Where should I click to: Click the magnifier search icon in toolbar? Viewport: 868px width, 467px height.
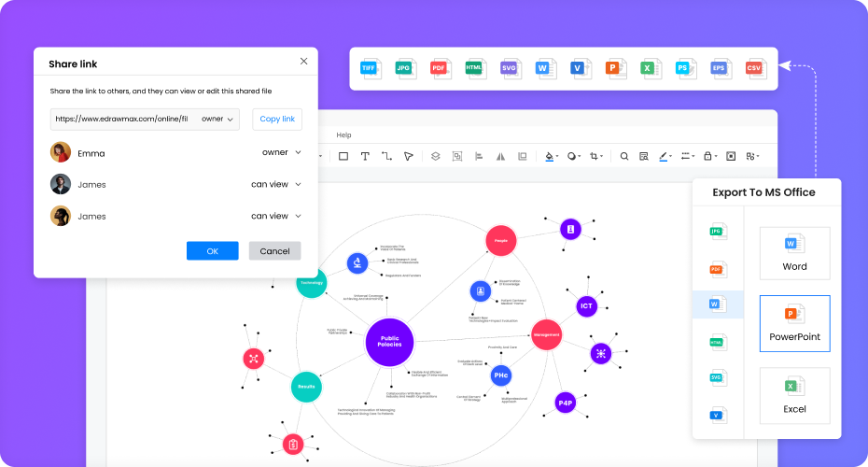tap(624, 156)
